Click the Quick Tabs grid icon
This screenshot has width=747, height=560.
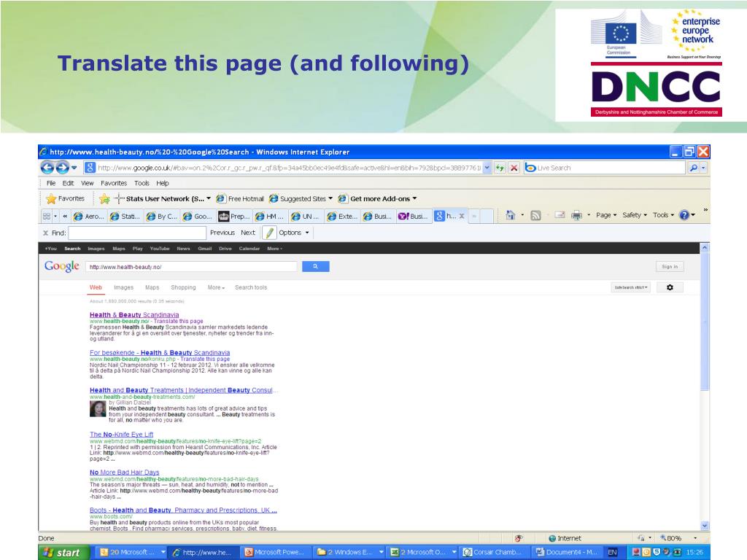tap(47, 216)
